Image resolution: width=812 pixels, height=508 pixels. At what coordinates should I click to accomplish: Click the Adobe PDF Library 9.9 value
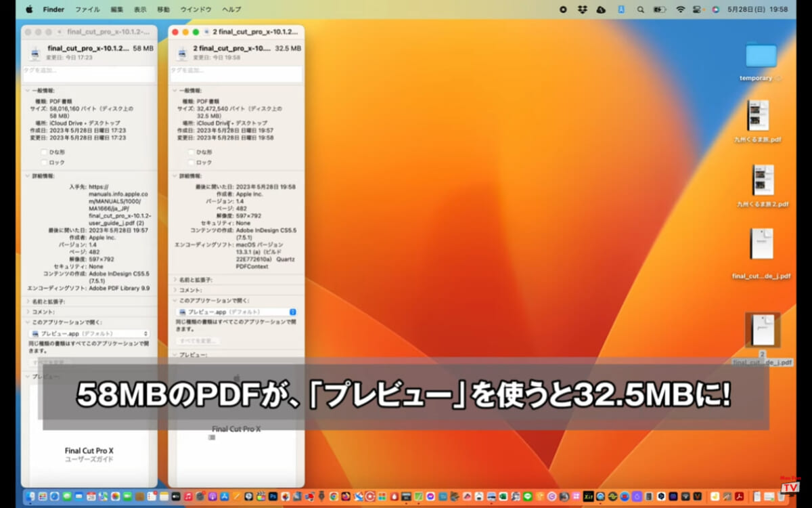[x=119, y=288]
